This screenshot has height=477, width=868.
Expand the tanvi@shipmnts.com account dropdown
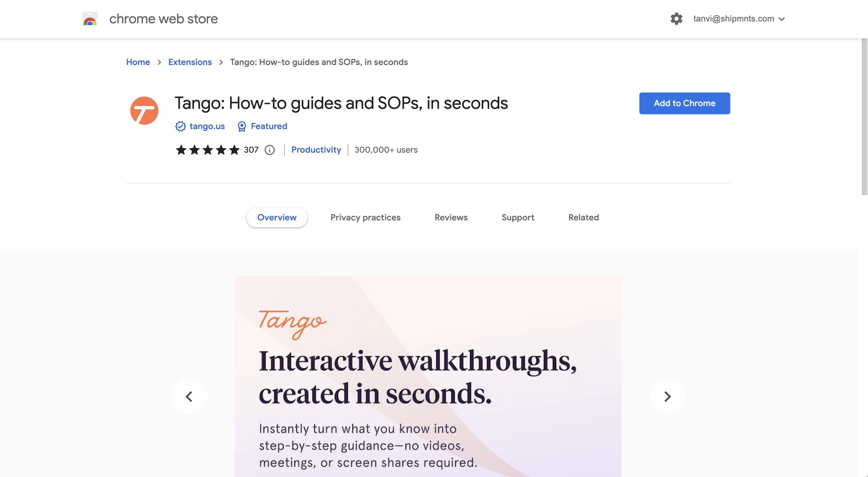(x=739, y=18)
